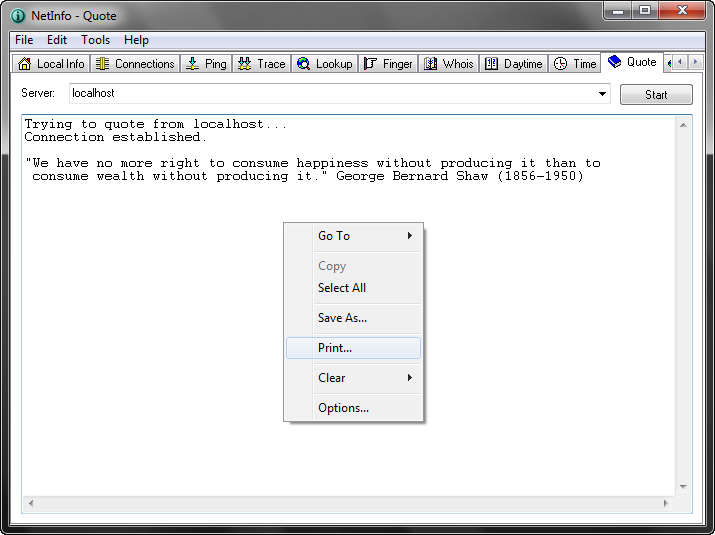Click the Connections tab icon

click(102, 64)
